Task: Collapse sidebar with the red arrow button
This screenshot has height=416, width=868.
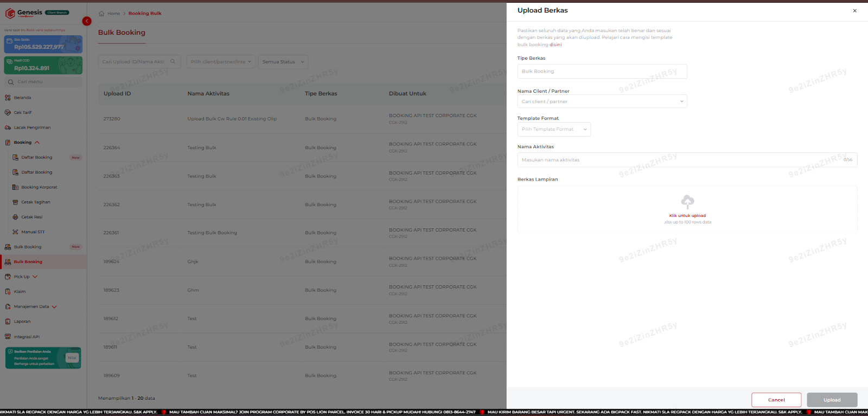Action: point(87,21)
